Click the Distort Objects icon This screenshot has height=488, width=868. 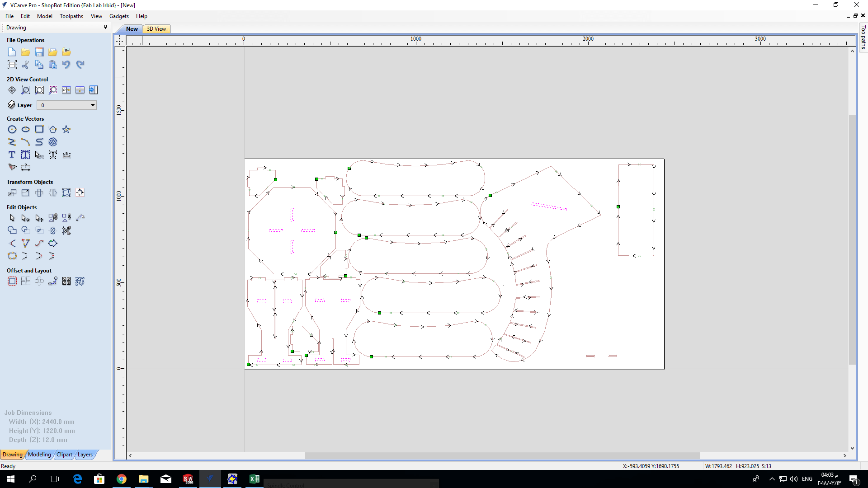coord(66,192)
